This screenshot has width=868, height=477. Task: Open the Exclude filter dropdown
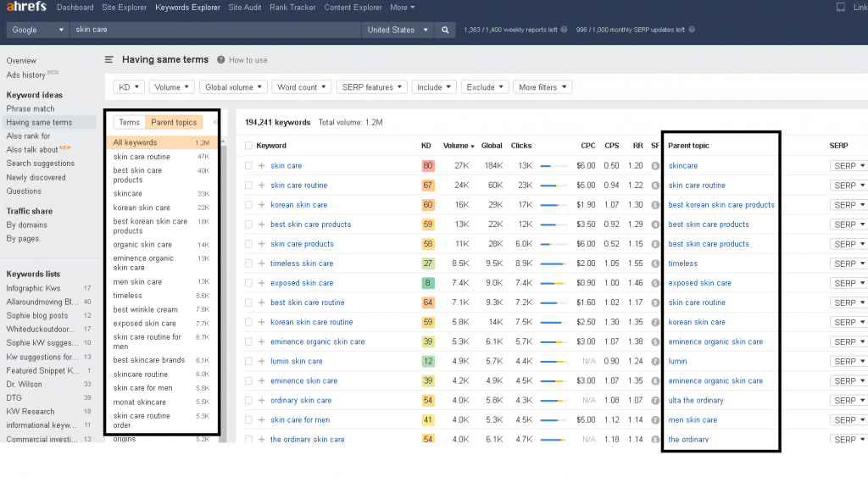click(x=485, y=87)
